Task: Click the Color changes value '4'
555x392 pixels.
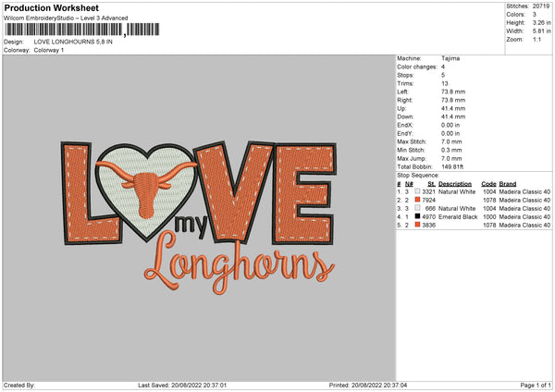Action: coord(443,67)
